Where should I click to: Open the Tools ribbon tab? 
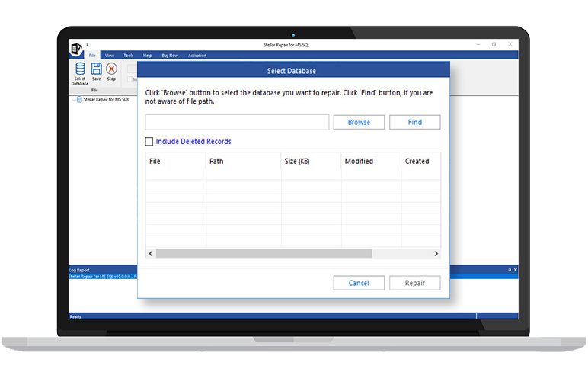click(x=129, y=55)
